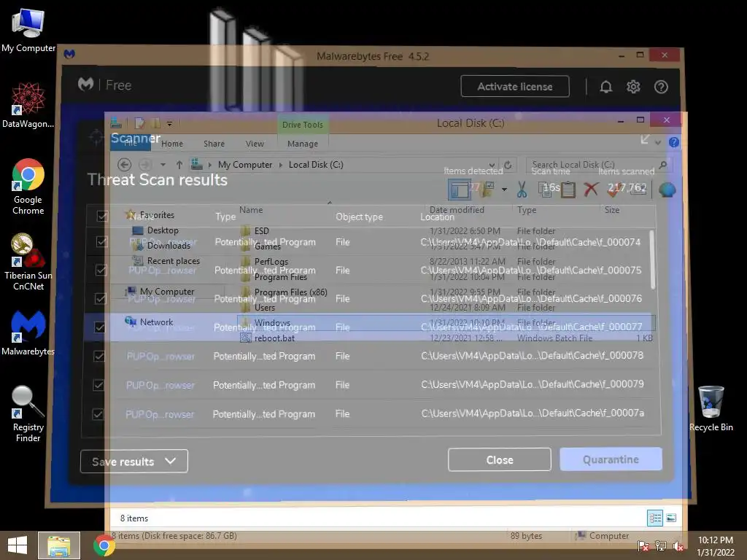Sort the explorer list by the Date modified column
The width and height of the screenshot is (747, 560).
457,209
